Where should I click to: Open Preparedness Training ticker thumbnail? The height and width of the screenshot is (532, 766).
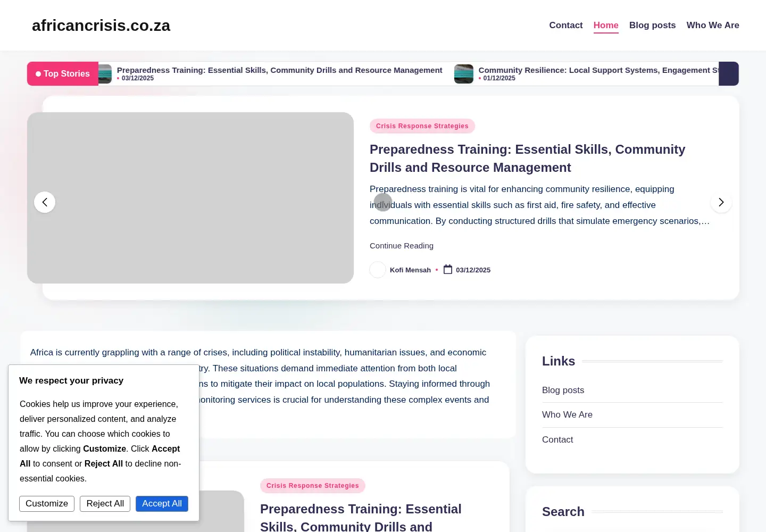pos(105,74)
